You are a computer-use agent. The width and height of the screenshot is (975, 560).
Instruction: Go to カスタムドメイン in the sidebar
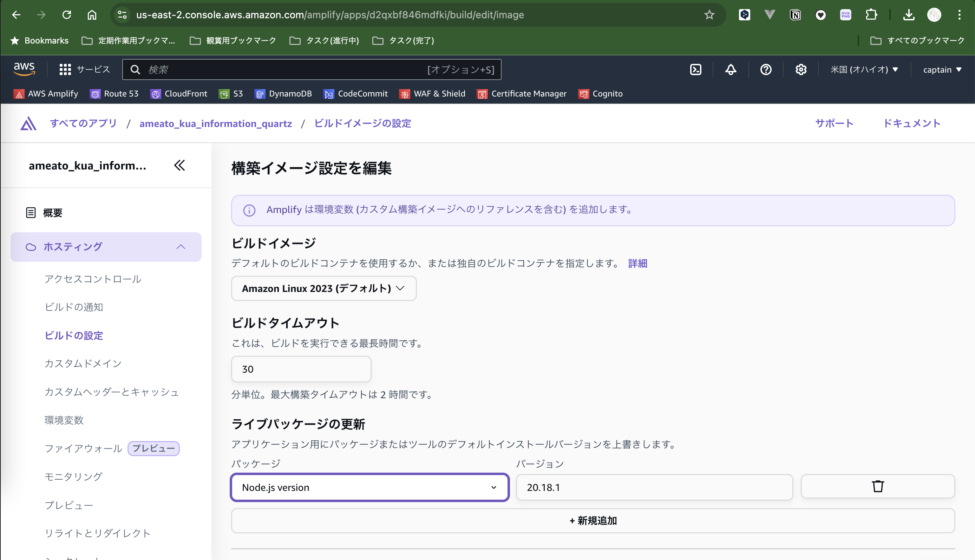tap(83, 364)
